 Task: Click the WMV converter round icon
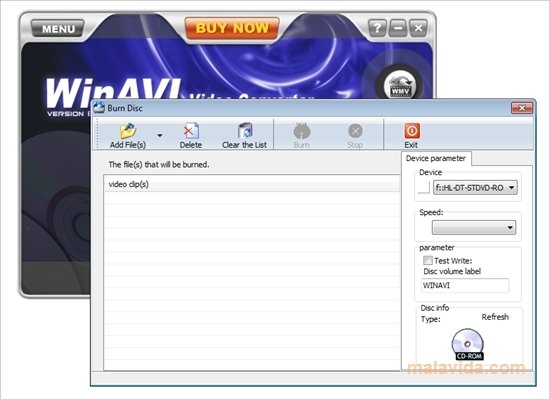coord(400,85)
